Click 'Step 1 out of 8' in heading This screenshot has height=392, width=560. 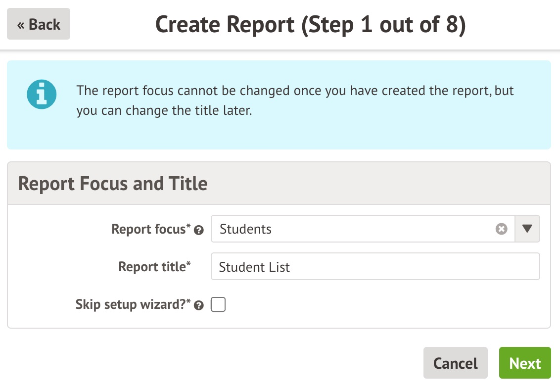pyautogui.click(x=383, y=25)
